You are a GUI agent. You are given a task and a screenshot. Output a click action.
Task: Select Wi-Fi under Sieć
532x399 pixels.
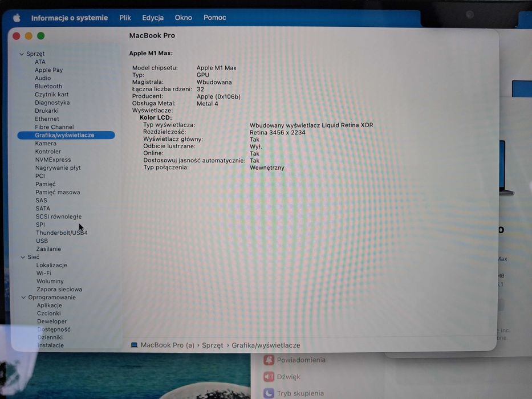pos(44,273)
